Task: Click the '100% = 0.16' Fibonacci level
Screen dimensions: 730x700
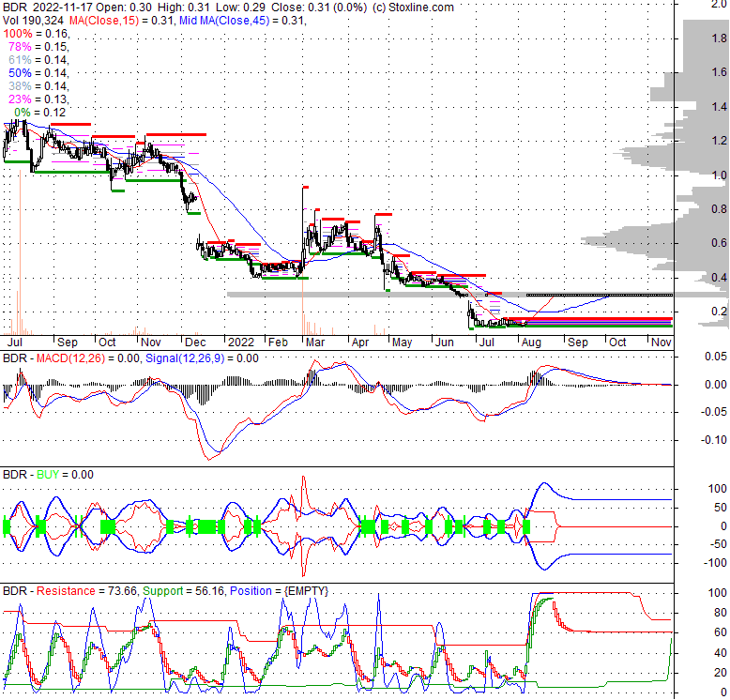Action: [x=37, y=34]
